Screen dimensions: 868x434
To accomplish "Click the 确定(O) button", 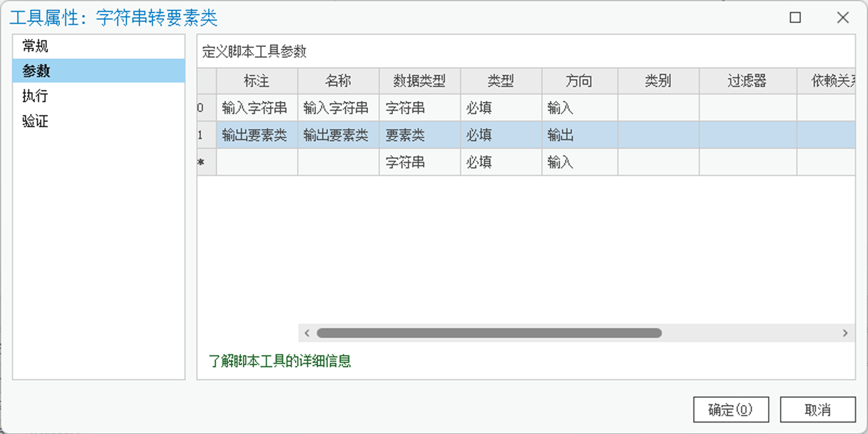I will click(731, 410).
